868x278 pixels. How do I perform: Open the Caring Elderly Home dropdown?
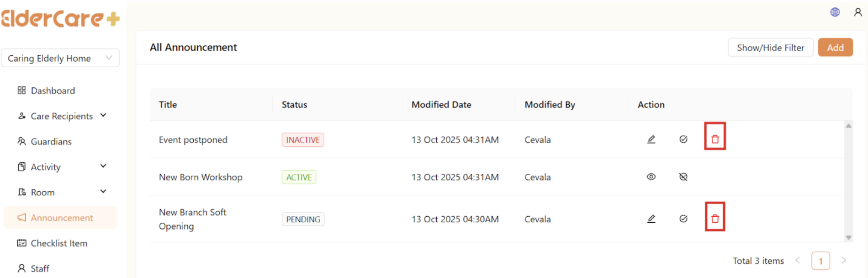(x=60, y=58)
